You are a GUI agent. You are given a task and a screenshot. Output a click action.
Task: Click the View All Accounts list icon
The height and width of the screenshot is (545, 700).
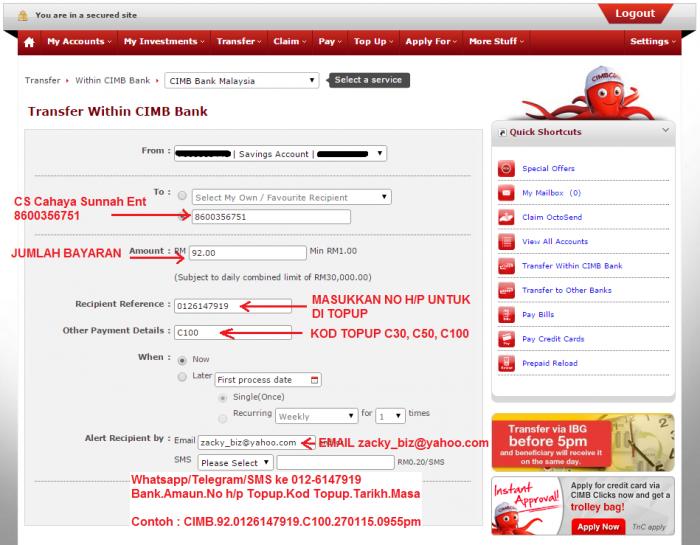click(506, 241)
